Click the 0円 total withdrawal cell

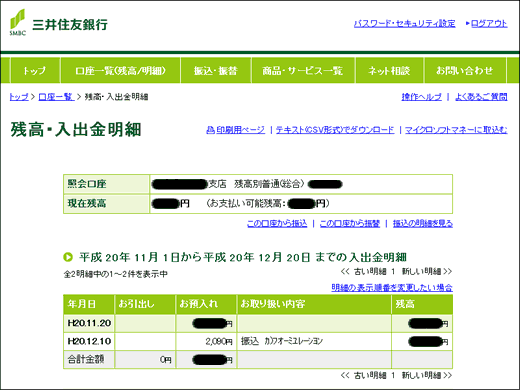click(x=145, y=359)
